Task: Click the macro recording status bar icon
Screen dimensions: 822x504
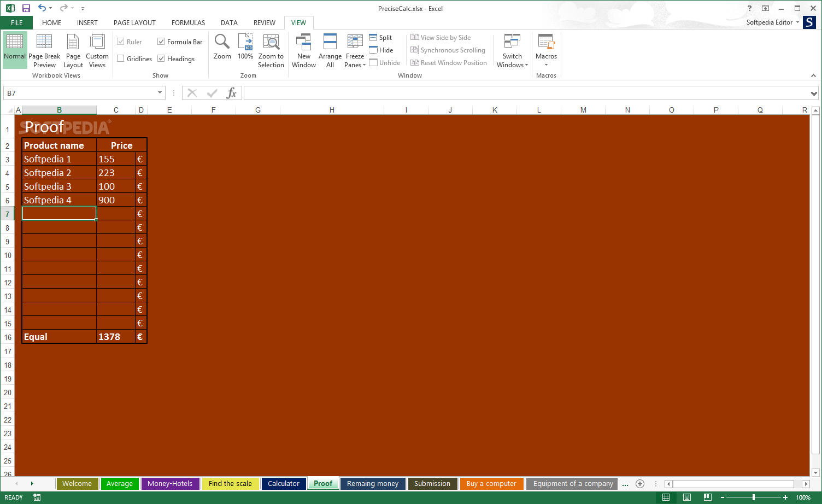Action: click(x=37, y=497)
